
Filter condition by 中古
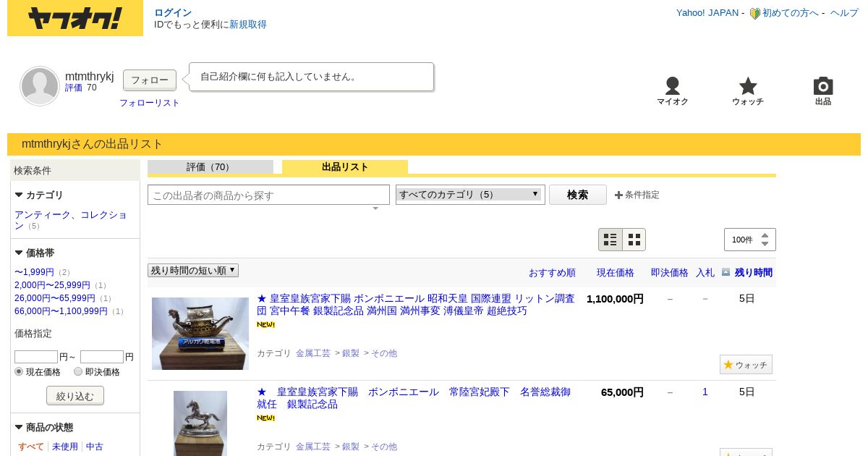(95, 447)
